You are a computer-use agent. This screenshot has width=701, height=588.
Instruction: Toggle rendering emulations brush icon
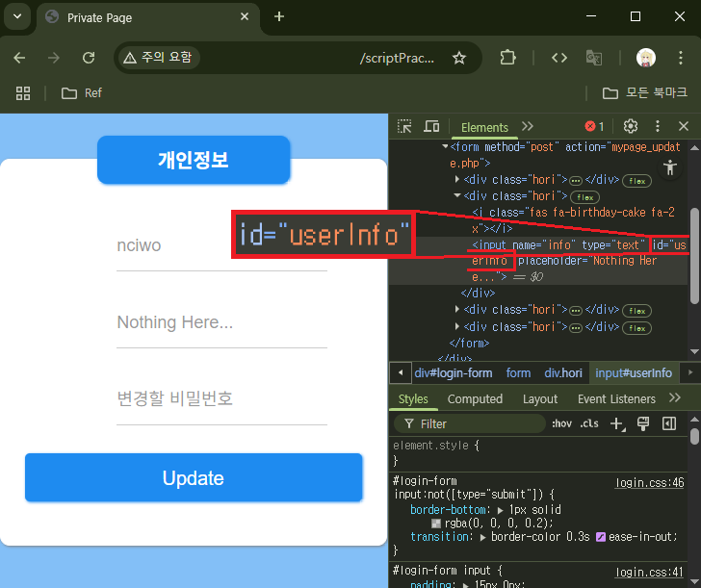pos(643,424)
